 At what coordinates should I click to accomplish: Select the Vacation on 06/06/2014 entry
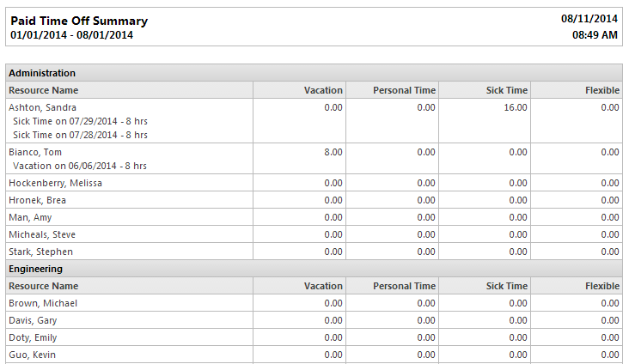[x=80, y=166]
